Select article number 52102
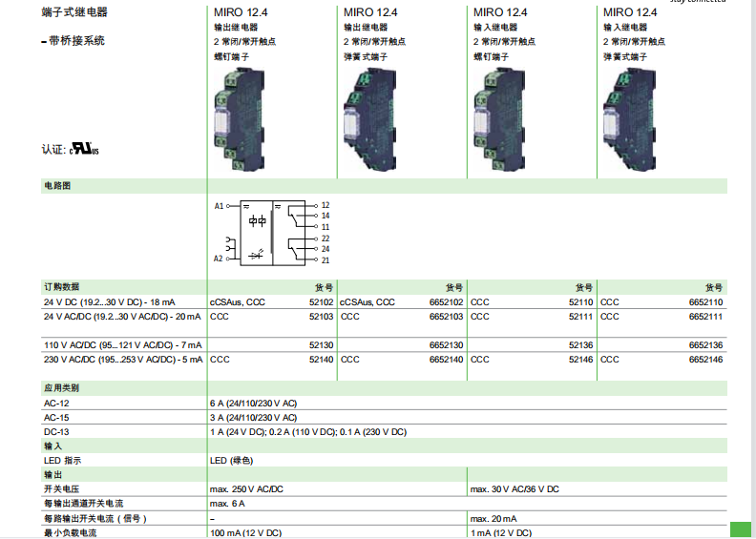This screenshot has height=539, width=756. pyautogui.click(x=321, y=302)
